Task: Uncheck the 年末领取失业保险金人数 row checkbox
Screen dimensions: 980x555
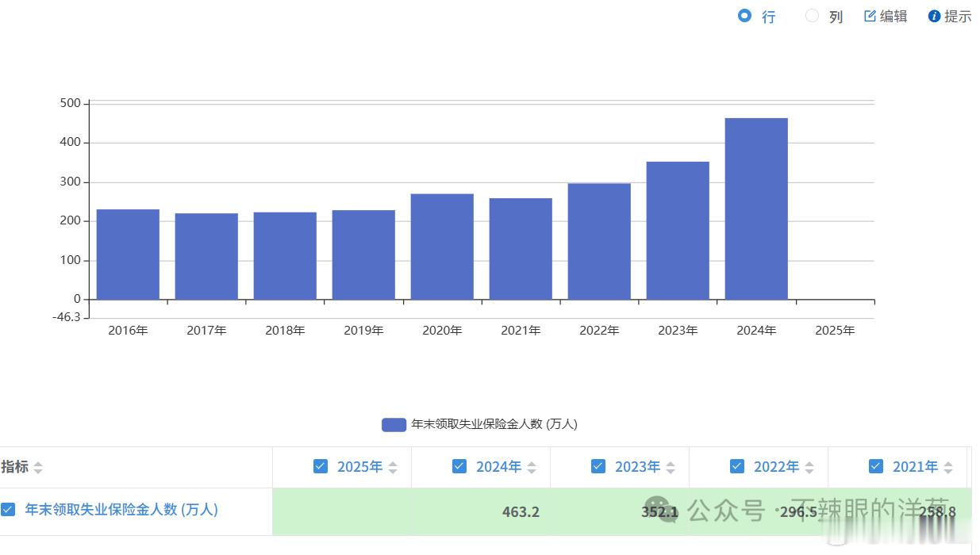Action: click(8, 510)
